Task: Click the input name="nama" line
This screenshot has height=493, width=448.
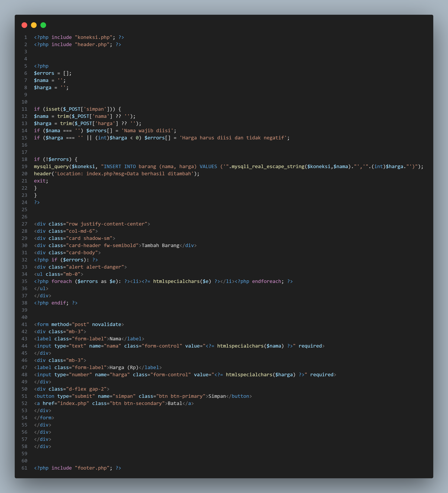Action: tap(179, 346)
